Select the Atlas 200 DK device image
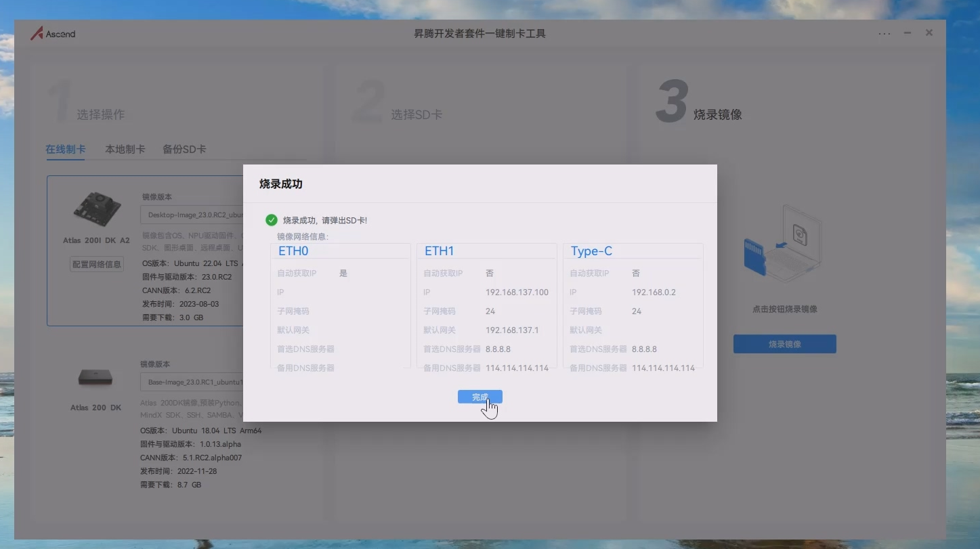The height and width of the screenshot is (549, 980). coord(95,377)
